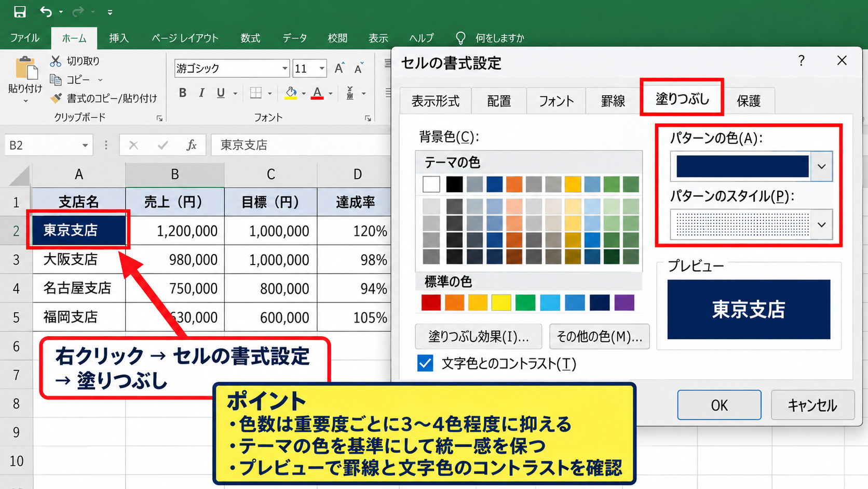
Task: Click the Copy icon in the clipboard group
Action: pyautogui.click(x=56, y=80)
